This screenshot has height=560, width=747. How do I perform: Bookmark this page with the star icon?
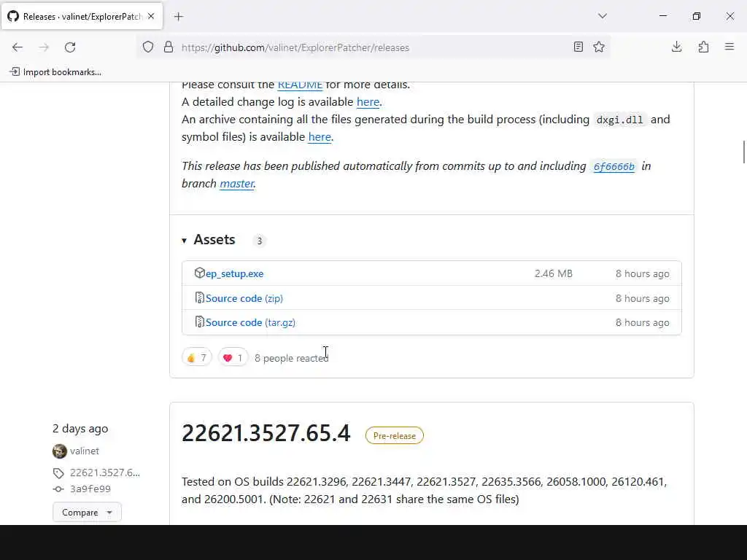[599, 47]
